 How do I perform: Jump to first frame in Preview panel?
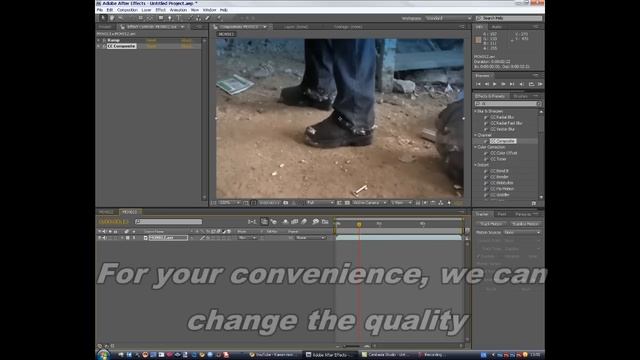coord(478,84)
